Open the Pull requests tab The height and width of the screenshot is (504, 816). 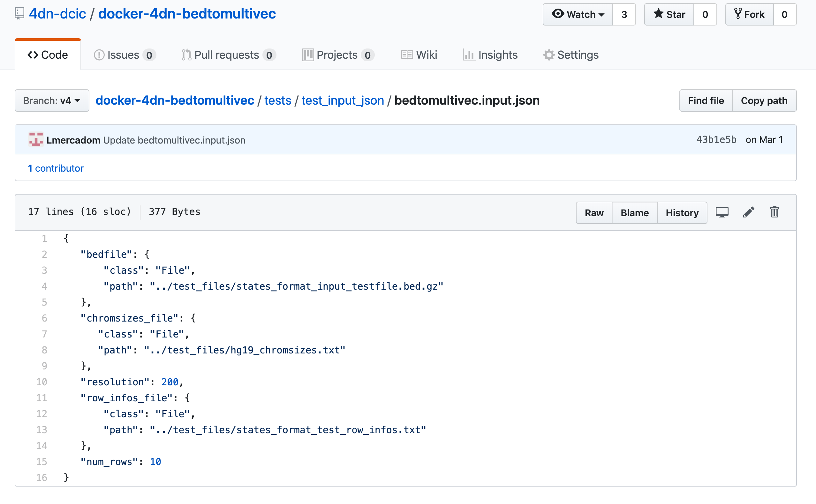(229, 55)
